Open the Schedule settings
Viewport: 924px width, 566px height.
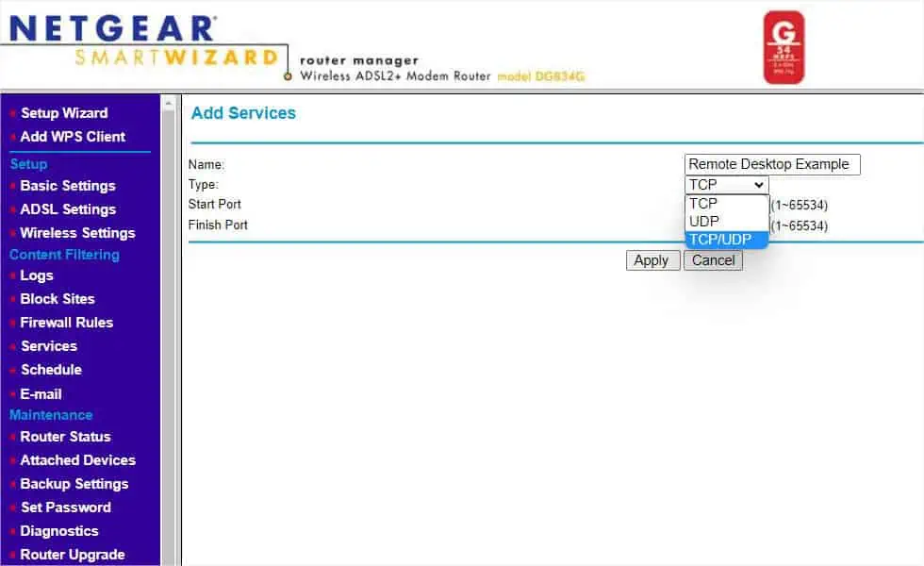click(51, 370)
